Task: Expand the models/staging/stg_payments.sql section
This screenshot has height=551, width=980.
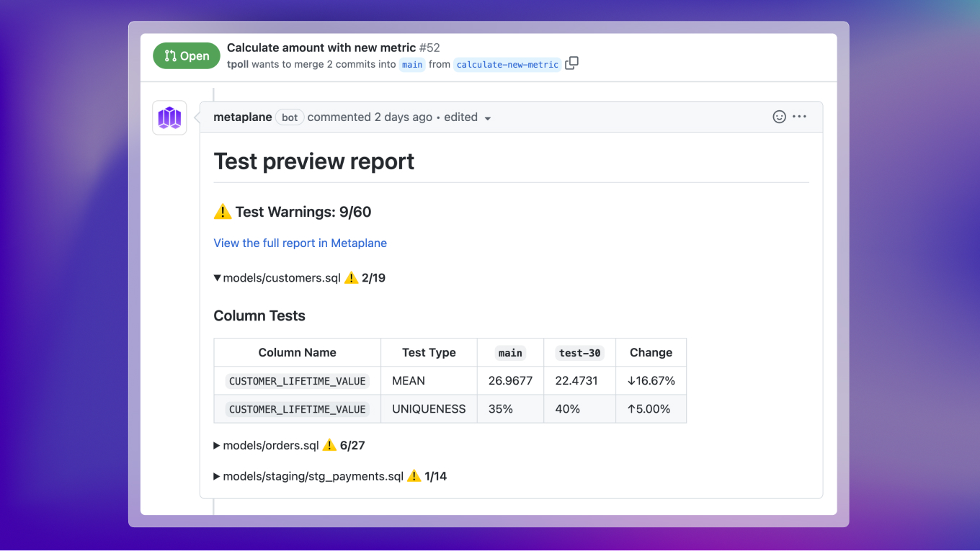Action: (x=216, y=475)
